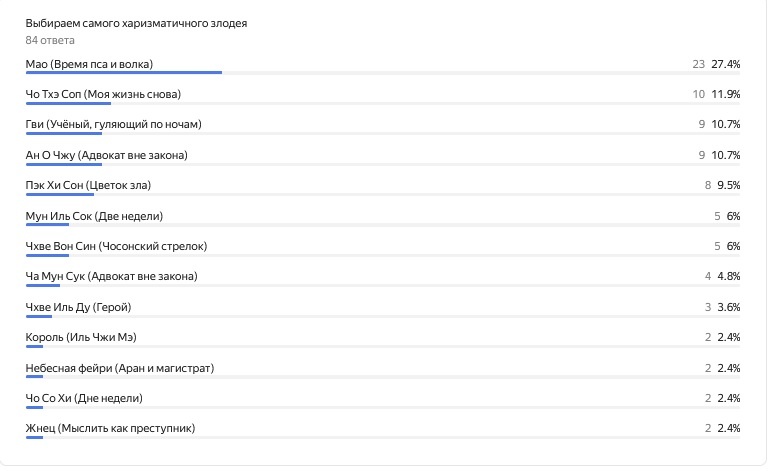
Task: Pick "Мун Иль Сок (Две недели)" answer
Action: [x=94, y=216]
